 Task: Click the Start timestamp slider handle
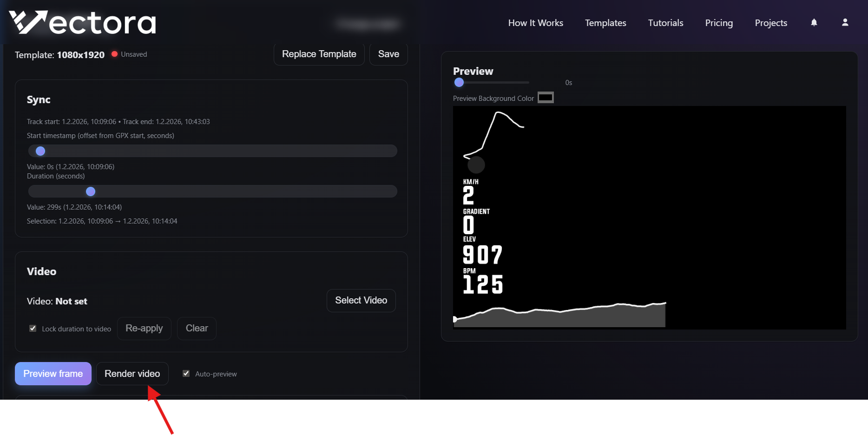coord(40,151)
